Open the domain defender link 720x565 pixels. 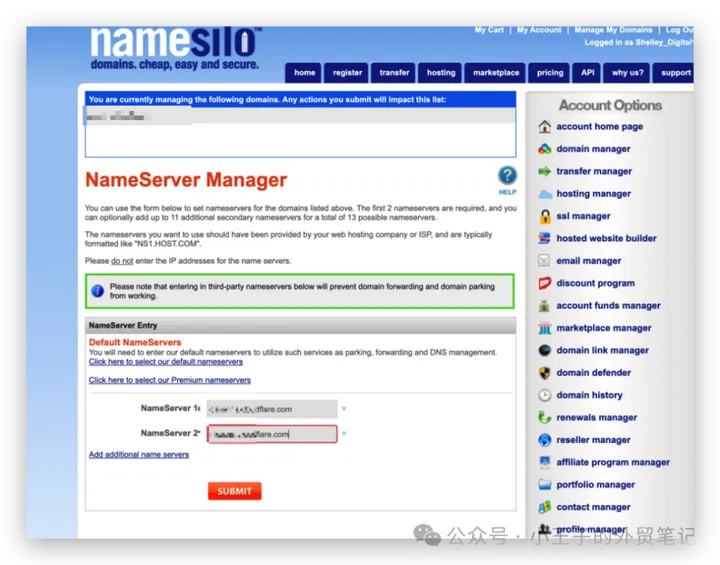tap(594, 373)
